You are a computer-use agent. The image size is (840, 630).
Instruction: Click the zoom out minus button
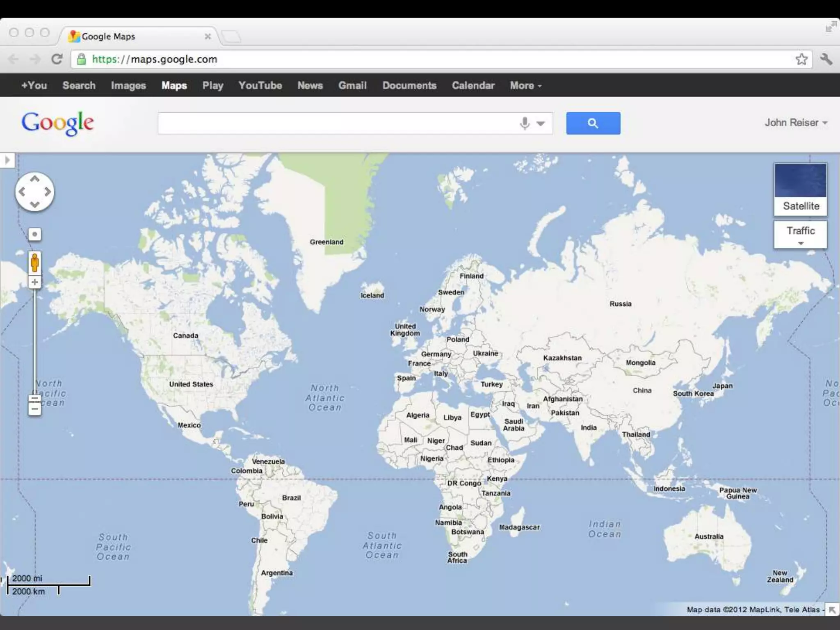point(35,409)
